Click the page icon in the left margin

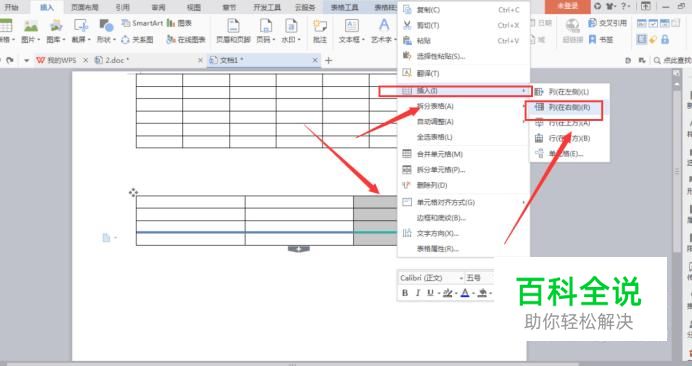click(x=106, y=238)
